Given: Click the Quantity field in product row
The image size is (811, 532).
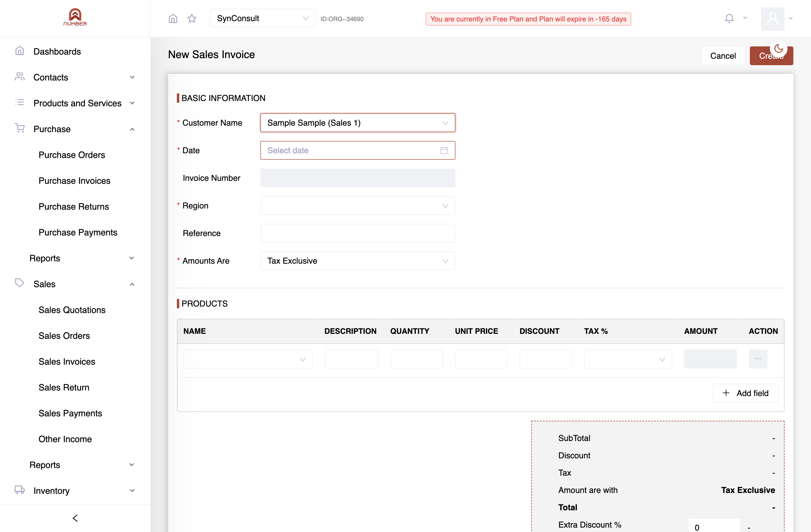Looking at the screenshot, I should (x=416, y=359).
